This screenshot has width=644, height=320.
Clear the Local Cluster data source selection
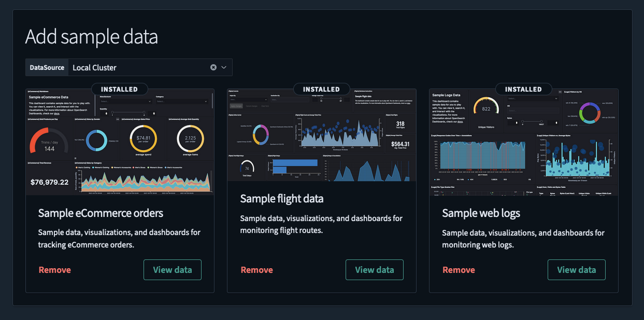tap(213, 67)
